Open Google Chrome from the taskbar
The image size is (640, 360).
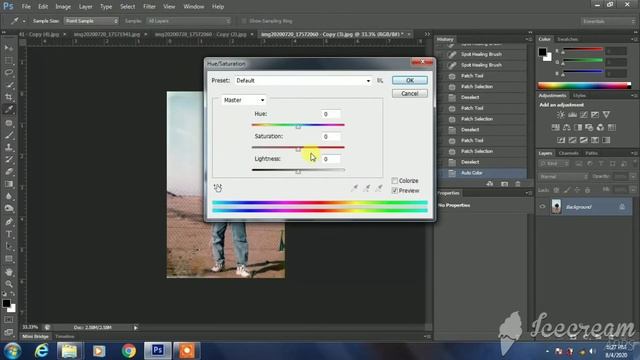tap(129, 351)
